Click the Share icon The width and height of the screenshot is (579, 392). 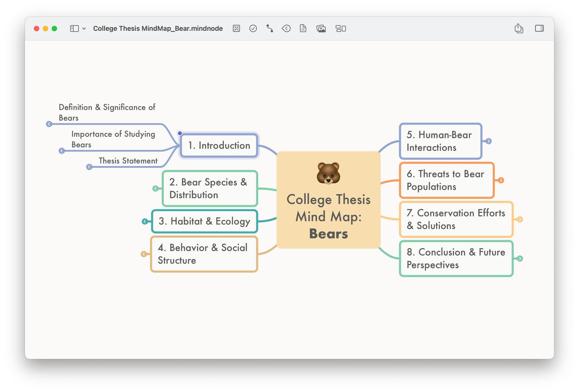tap(519, 28)
